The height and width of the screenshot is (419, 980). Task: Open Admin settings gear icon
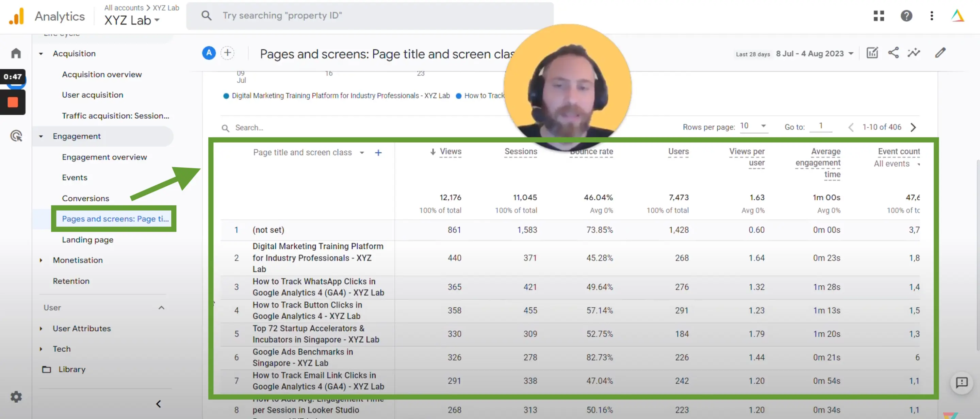coord(16,397)
